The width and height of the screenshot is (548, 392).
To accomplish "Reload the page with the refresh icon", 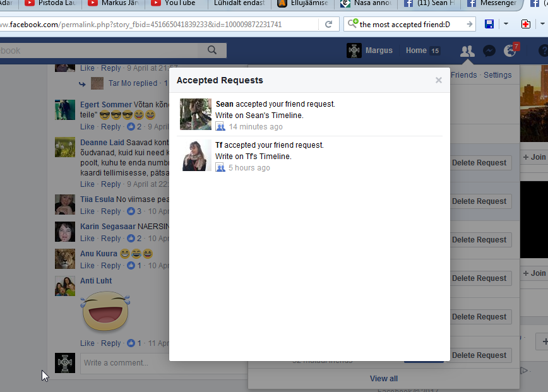I will [328, 24].
